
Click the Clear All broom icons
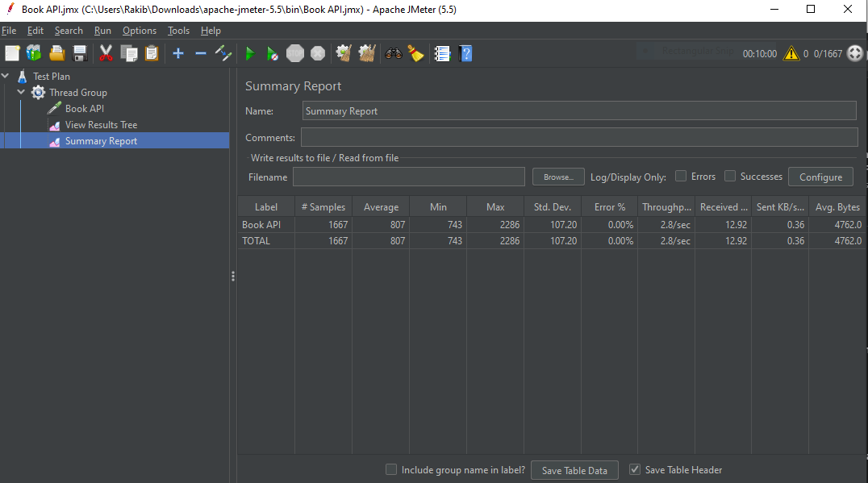pos(367,54)
